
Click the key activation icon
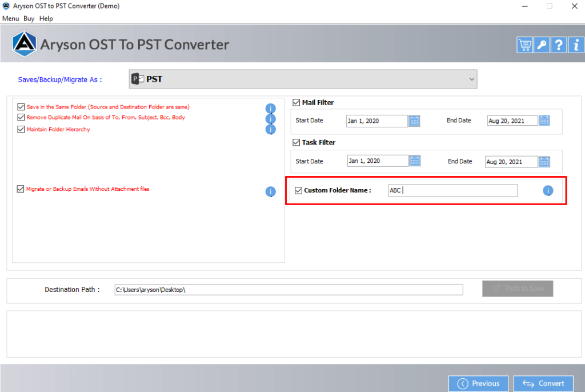pos(542,45)
